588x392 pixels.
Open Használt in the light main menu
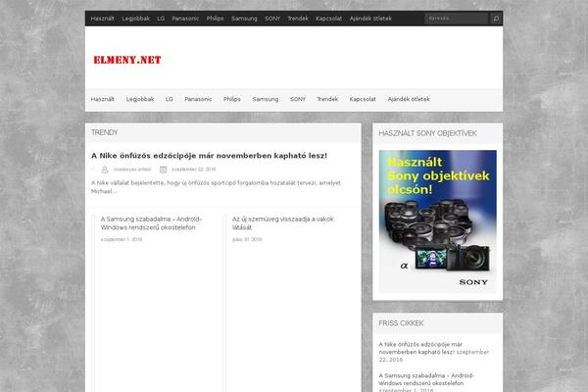point(102,99)
